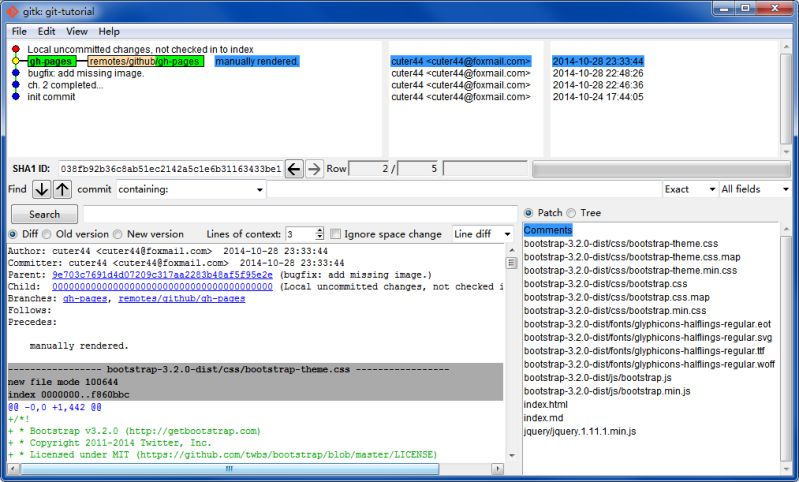Click the blue dot for bugfix commit
This screenshot has height=482, width=799.
click(16, 73)
